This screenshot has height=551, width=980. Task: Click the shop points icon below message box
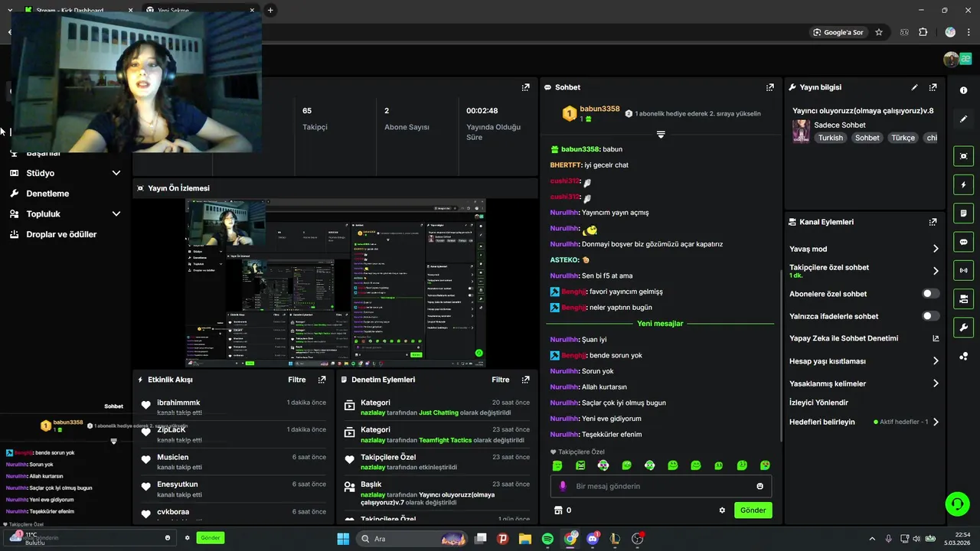[558, 510]
